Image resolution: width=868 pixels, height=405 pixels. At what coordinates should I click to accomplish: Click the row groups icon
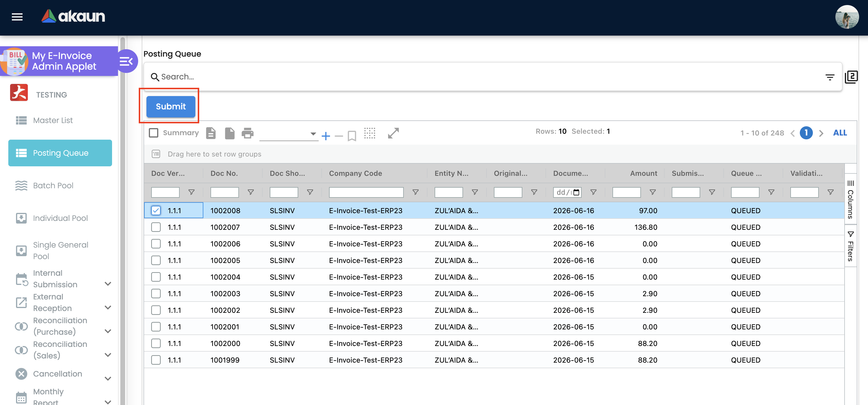coord(156,154)
